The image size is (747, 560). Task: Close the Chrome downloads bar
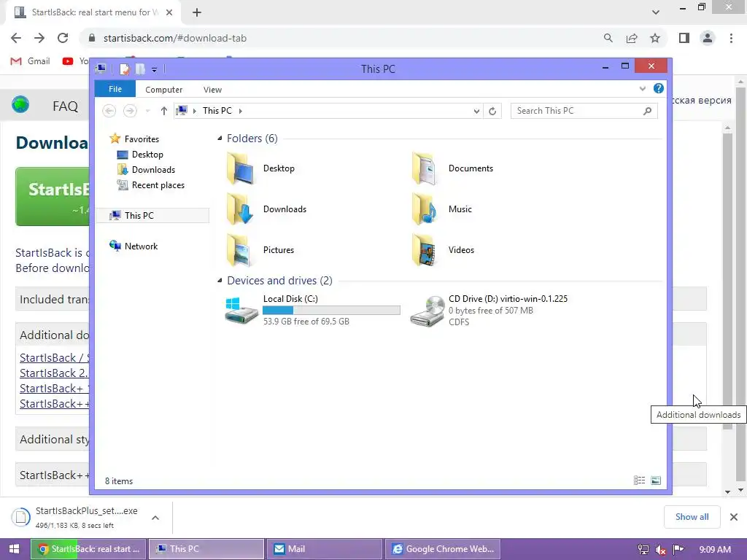coord(734,517)
